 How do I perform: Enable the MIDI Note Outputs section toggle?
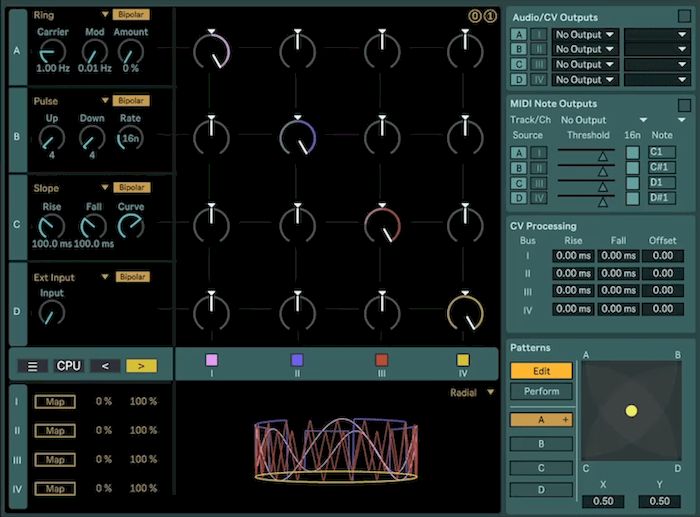[x=684, y=104]
